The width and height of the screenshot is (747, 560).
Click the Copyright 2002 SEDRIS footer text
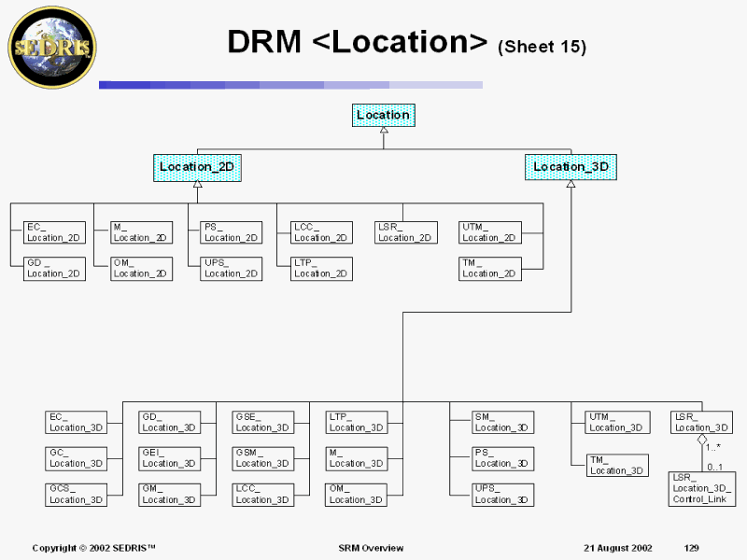[x=93, y=548]
